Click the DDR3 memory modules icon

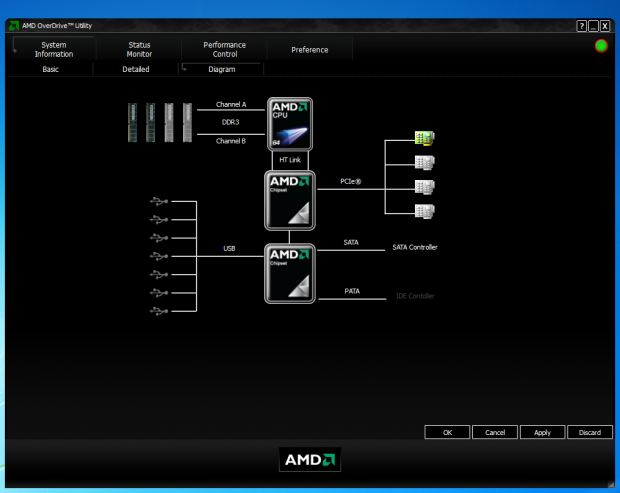click(x=160, y=122)
